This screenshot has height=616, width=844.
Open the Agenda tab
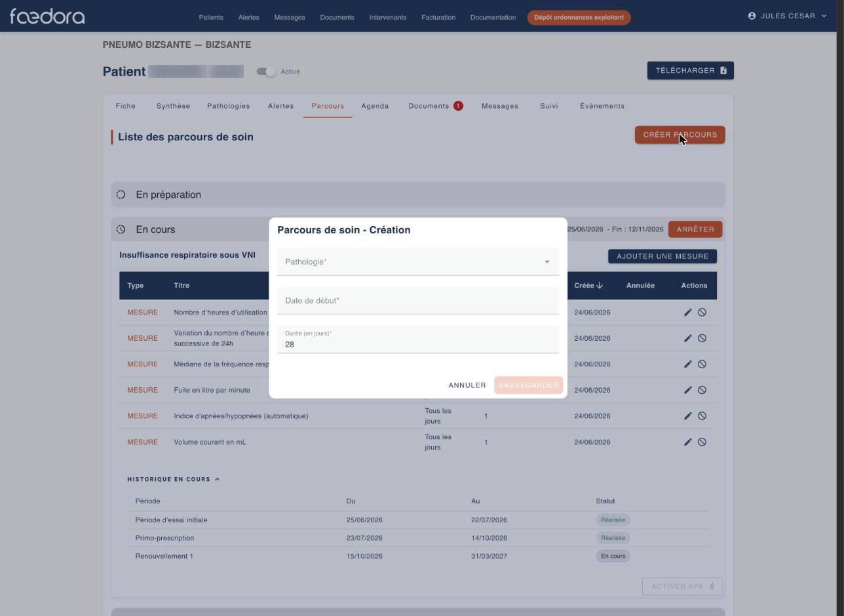click(x=375, y=106)
